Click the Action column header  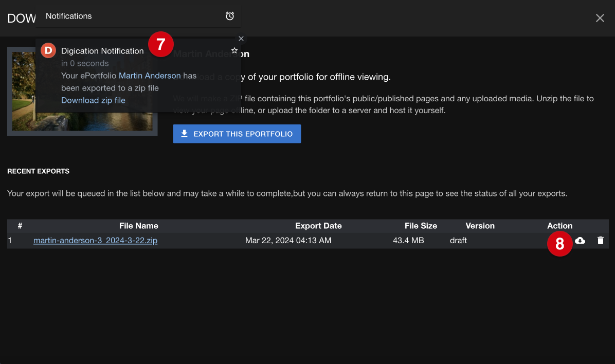[x=559, y=226]
